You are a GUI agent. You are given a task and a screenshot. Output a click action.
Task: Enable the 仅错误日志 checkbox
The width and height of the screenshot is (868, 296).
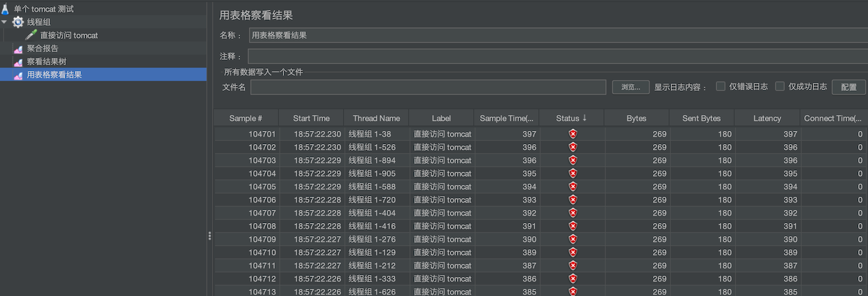click(721, 86)
